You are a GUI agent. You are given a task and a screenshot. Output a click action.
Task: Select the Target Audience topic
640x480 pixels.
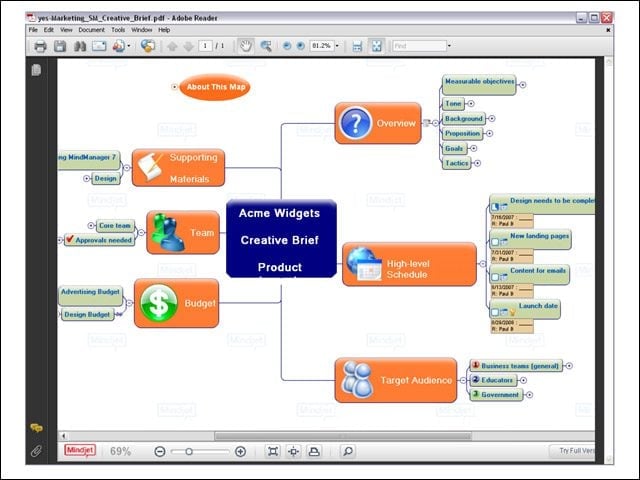click(396, 380)
